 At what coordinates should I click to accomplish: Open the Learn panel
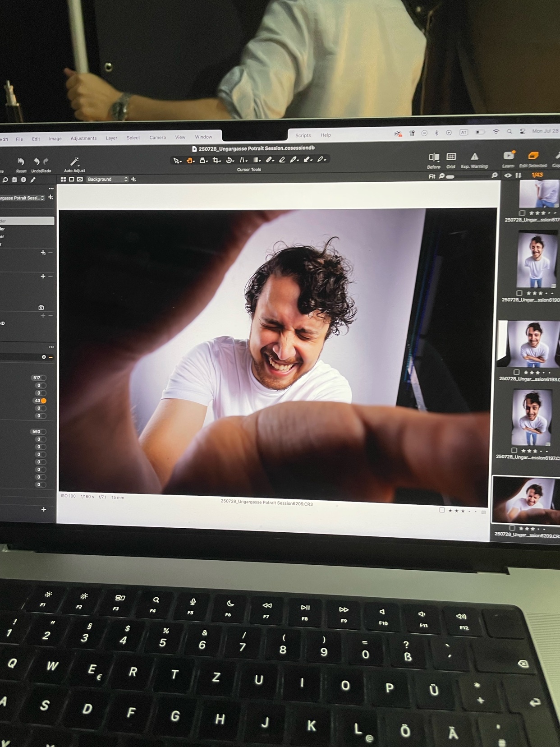509,156
